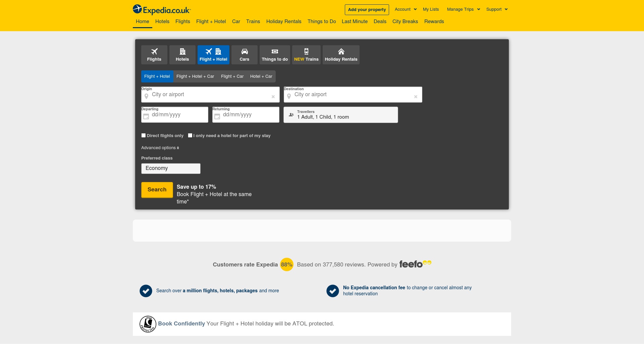Select the Flight + Hotel package sub-tab

[157, 76]
